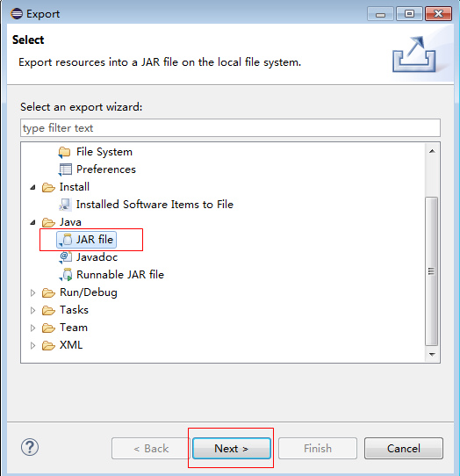
Task: Collapse the Java folder node
Action: [x=32, y=222]
